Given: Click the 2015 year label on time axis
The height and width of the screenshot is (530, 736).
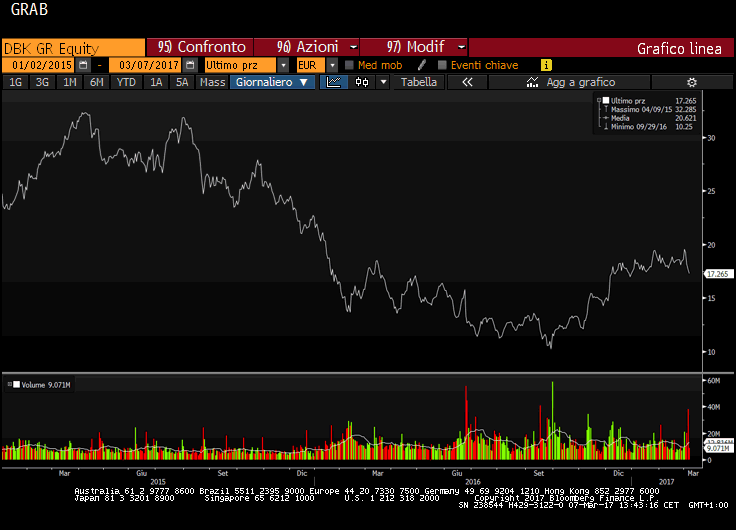Looking at the screenshot, I should point(158,482).
